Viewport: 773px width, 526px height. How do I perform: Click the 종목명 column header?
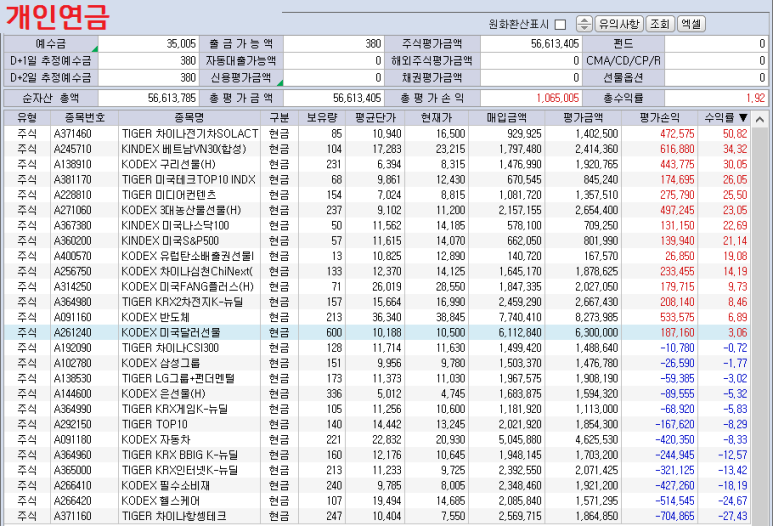click(x=189, y=118)
